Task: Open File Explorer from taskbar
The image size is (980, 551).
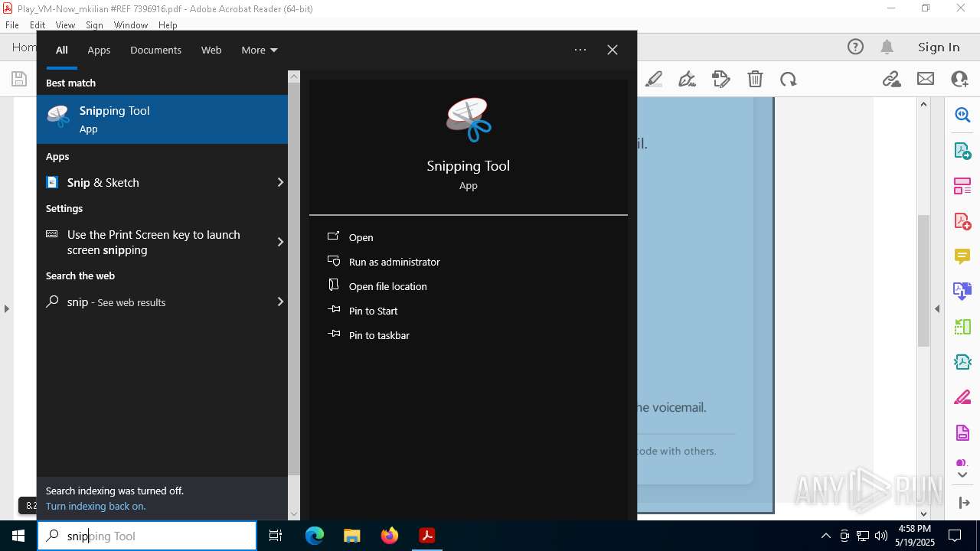Action: pos(351,536)
